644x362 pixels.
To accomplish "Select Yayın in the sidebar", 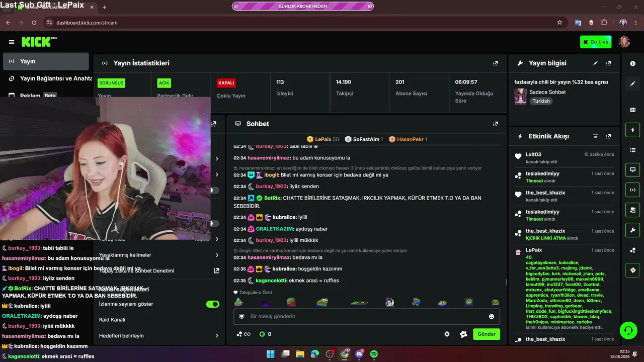I will click(x=46, y=61).
